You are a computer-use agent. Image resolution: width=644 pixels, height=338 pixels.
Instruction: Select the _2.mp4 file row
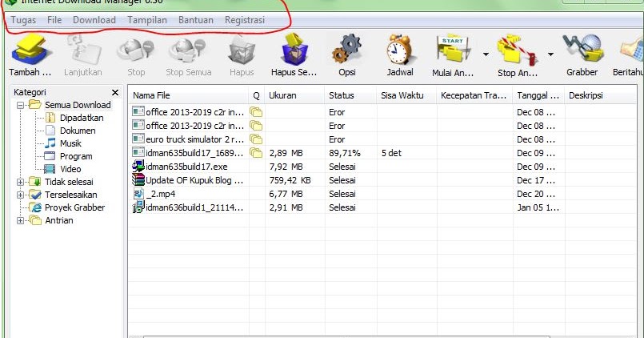click(382, 194)
